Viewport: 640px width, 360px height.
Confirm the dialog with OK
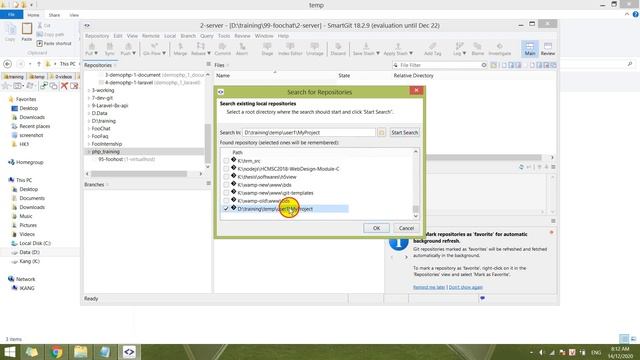tap(376, 228)
